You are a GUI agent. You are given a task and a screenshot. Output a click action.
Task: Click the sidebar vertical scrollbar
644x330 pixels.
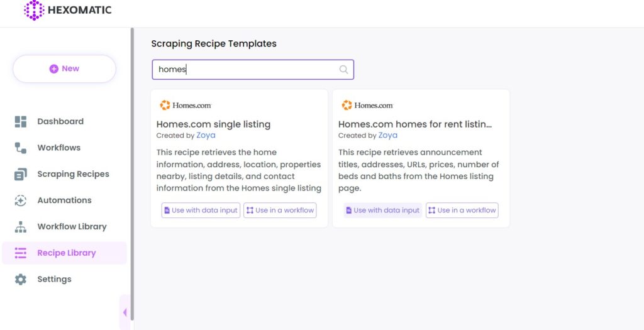(132, 173)
